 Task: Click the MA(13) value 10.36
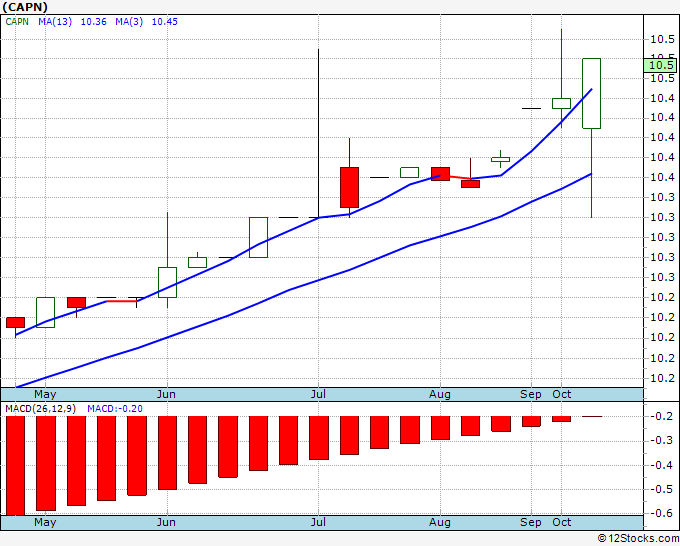click(94, 22)
